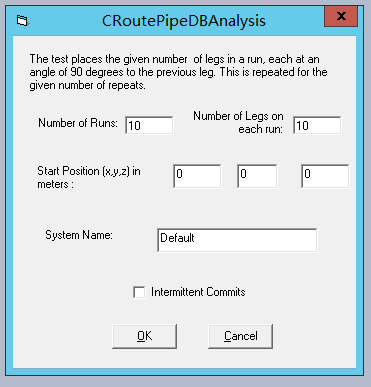
Task: Open the system menu icon in title bar
Action: tap(22, 21)
